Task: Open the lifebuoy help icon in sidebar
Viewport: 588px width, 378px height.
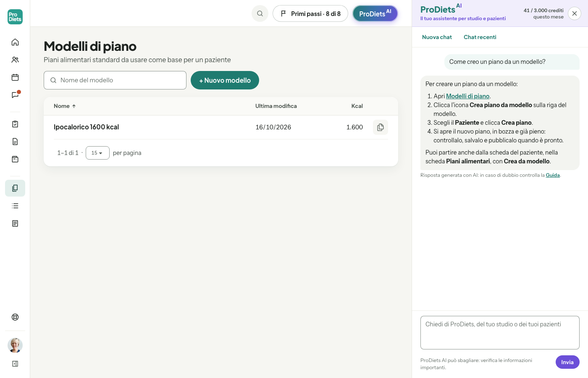Action: (15, 317)
